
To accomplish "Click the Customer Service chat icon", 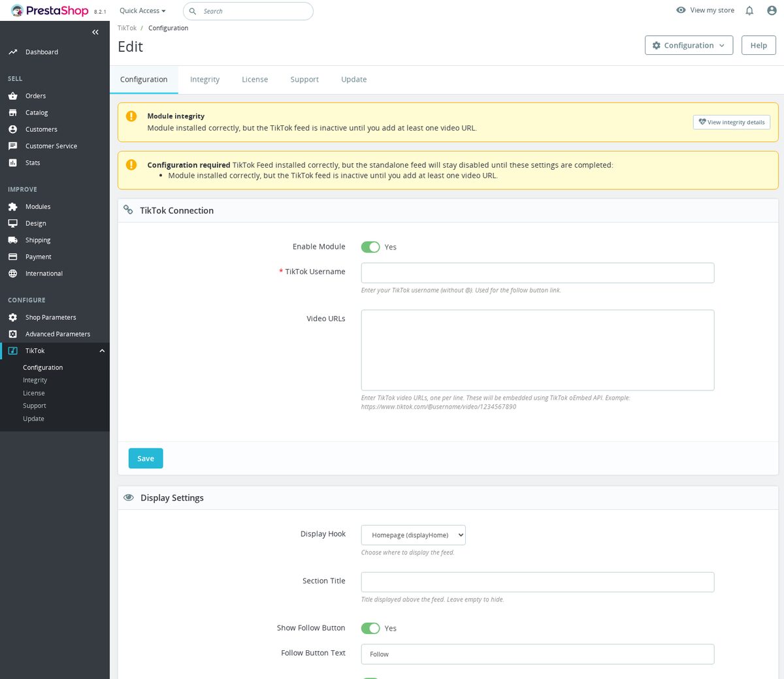I will pyautogui.click(x=12, y=146).
